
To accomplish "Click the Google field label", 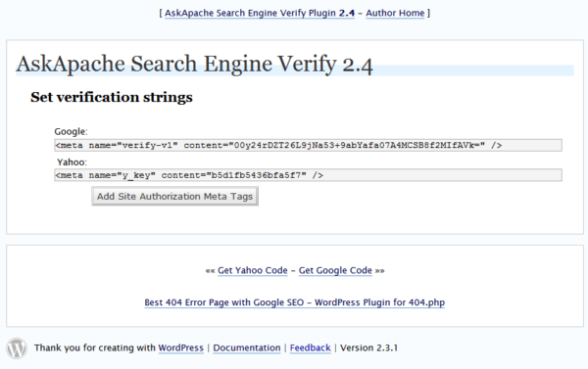I will point(71,132).
